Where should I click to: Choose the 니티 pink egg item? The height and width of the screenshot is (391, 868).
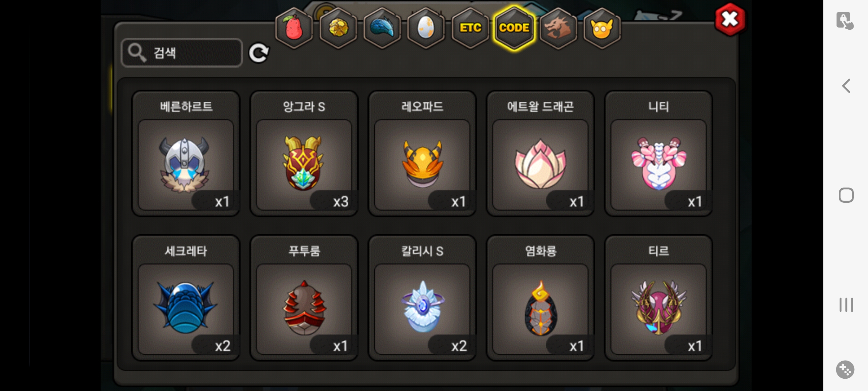[x=659, y=154]
